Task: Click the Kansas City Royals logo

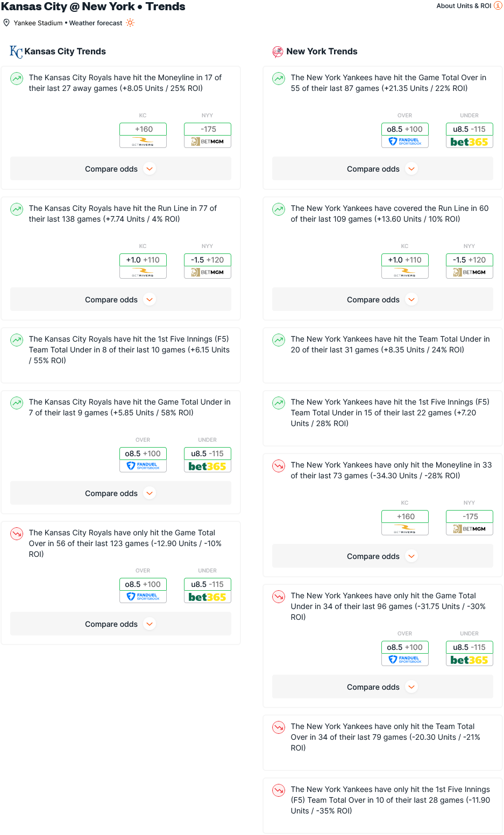Action: click(x=16, y=52)
